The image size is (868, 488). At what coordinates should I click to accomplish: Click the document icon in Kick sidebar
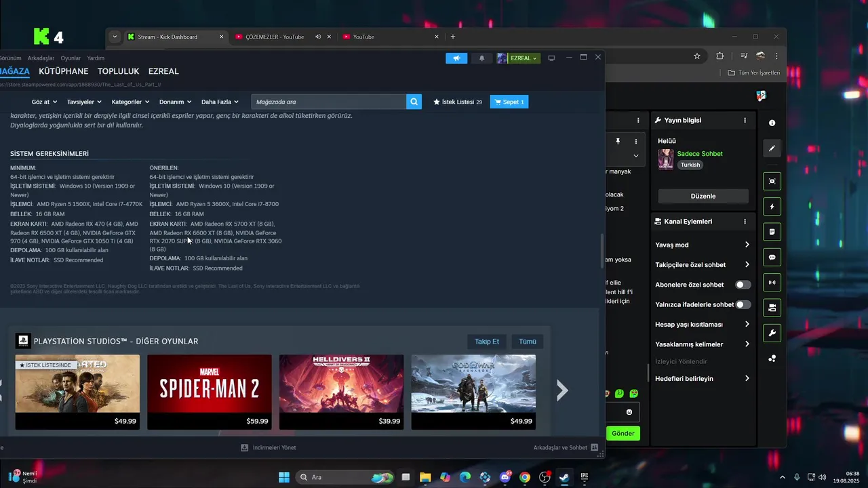(x=772, y=232)
